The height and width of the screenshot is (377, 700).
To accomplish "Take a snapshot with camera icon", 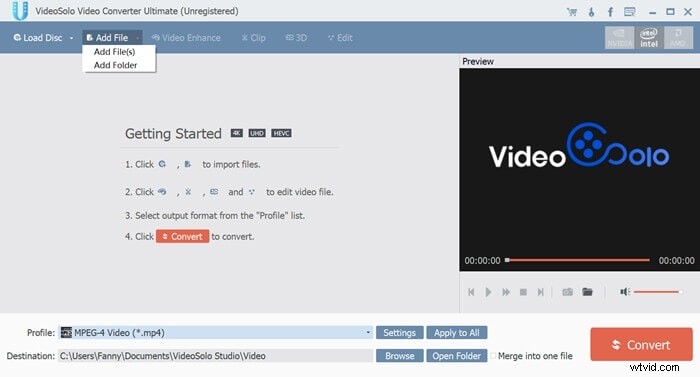I will coord(567,292).
